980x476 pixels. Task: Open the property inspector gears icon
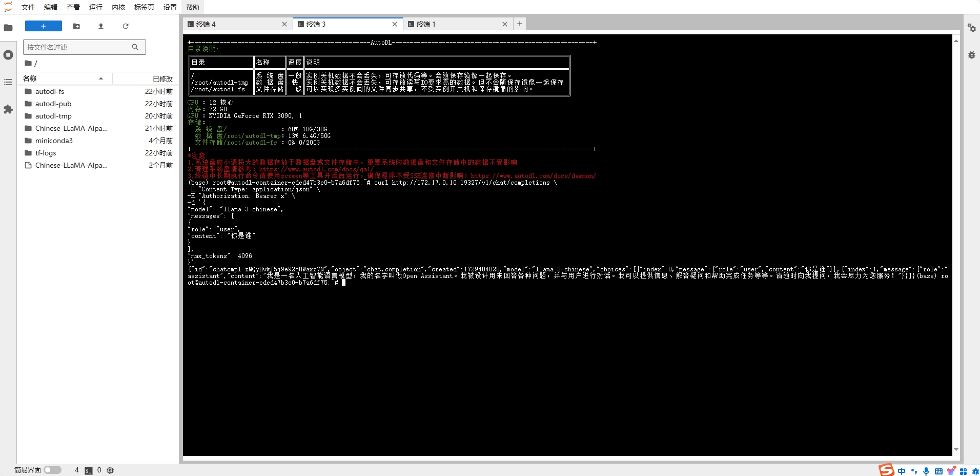coord(971,28)
